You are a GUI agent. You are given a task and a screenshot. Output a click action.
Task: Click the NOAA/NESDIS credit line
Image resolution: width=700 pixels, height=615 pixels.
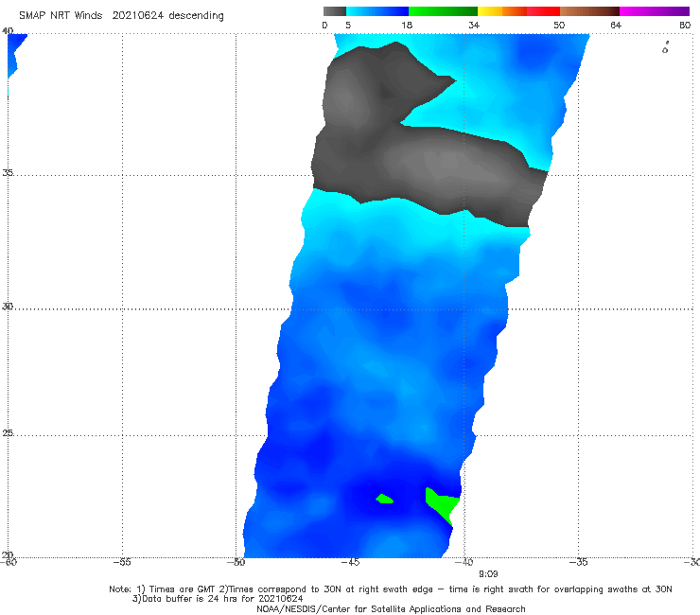coord(391,608)
